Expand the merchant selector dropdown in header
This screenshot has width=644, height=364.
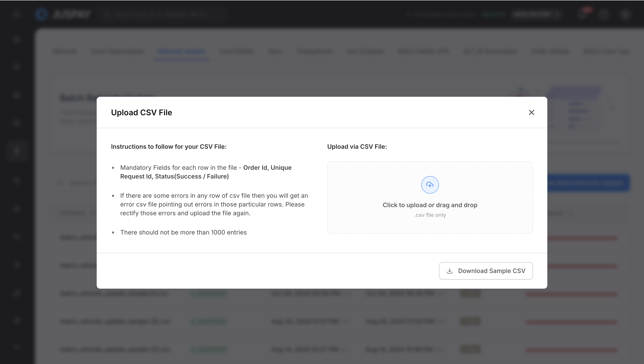pyautogui.click(x=536, y=14)
